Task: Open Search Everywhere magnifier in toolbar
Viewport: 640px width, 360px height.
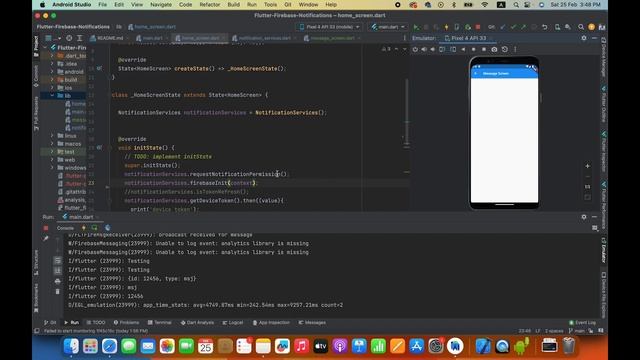Action: tap(581, 27)
